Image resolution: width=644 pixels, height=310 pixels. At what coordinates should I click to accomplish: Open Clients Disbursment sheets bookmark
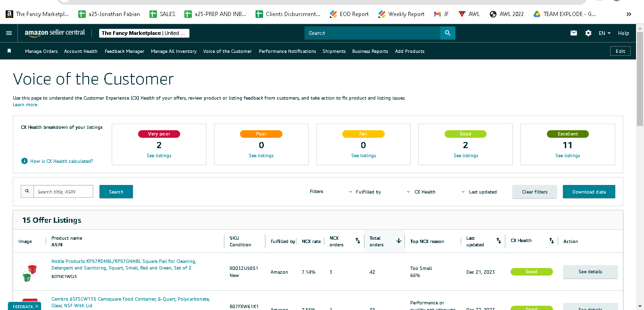[288, 14]
